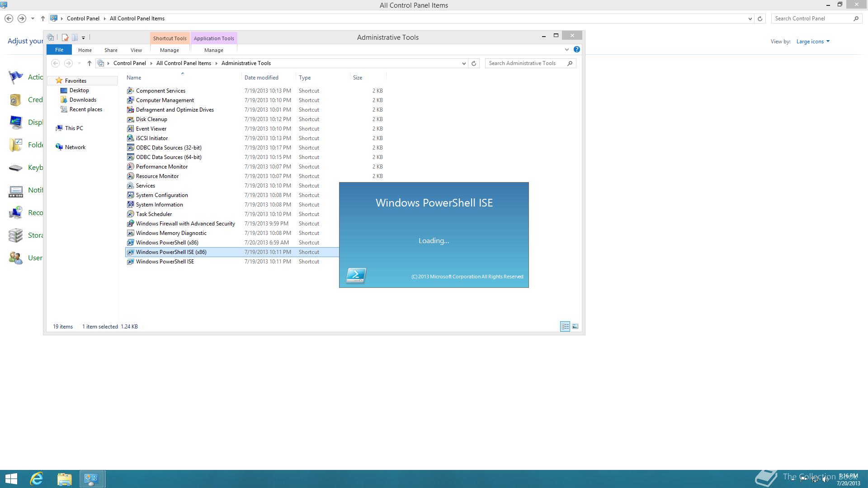Select This PC in navigation pane
The image size is (868, 488).
coord(74,128)
